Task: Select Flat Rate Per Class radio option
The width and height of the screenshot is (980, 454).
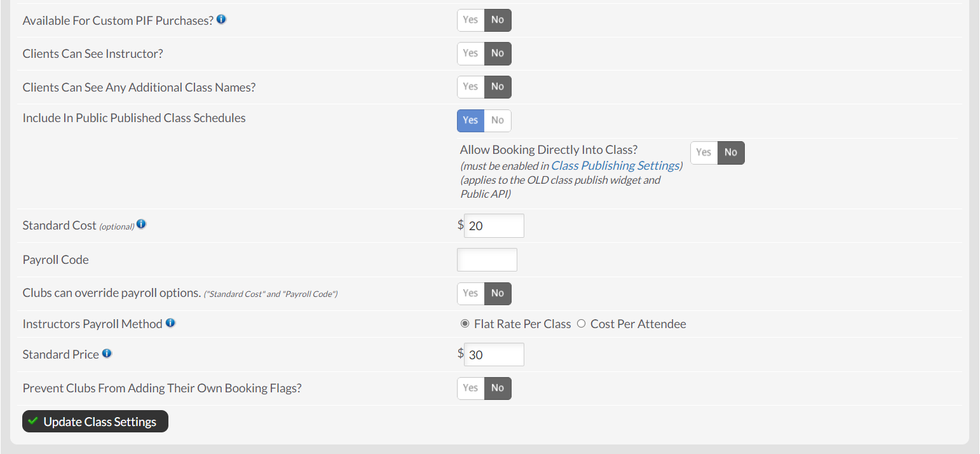Action: click(x=465, y=324)
